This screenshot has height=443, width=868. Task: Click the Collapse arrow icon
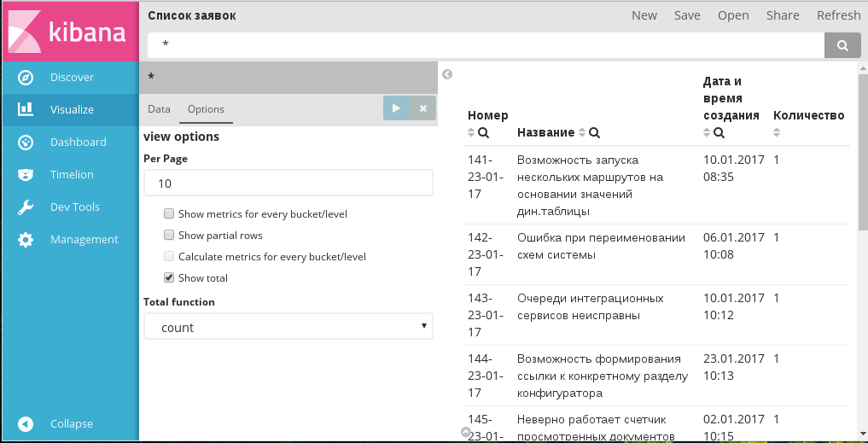(26, 424)
